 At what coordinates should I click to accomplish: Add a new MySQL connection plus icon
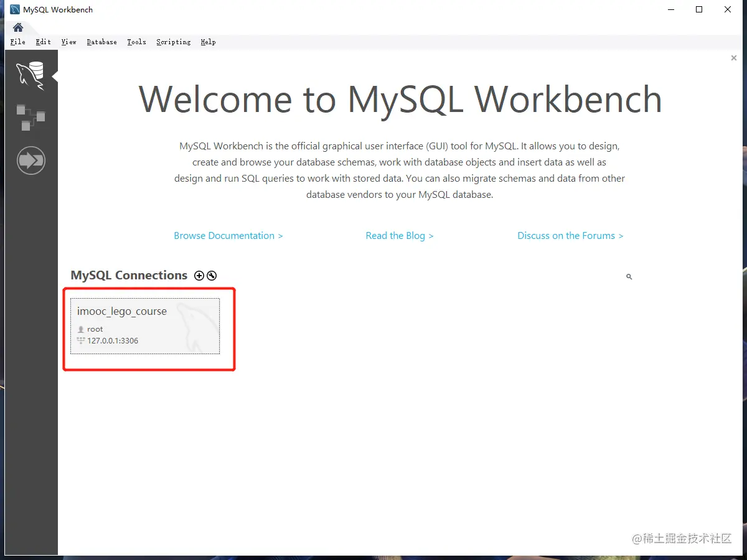point(199,276)
